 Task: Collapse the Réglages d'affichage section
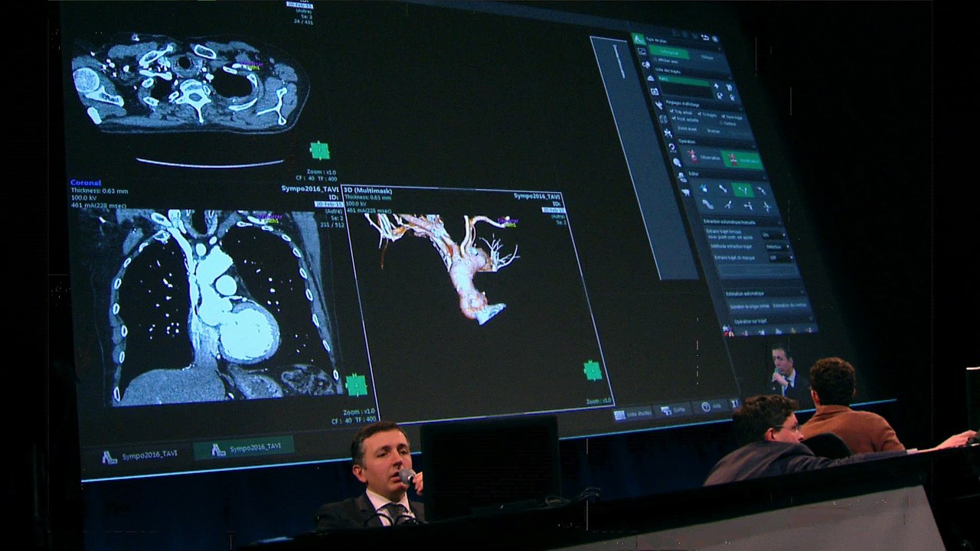click(x=740, y=109)
